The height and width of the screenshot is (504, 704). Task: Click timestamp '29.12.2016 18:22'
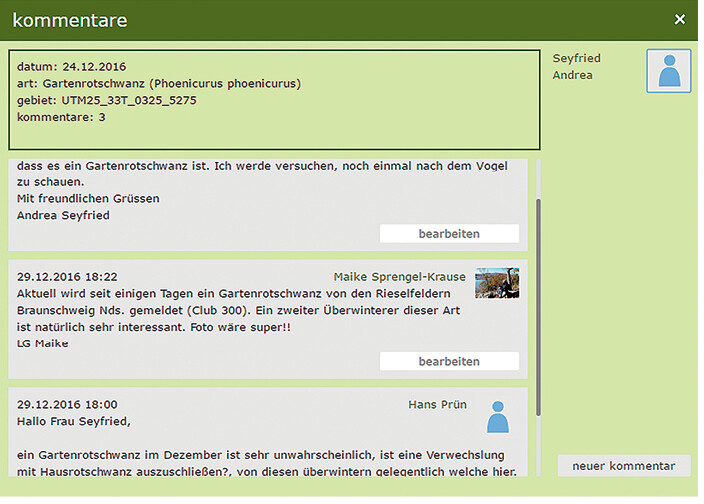[x=67, y=277]
